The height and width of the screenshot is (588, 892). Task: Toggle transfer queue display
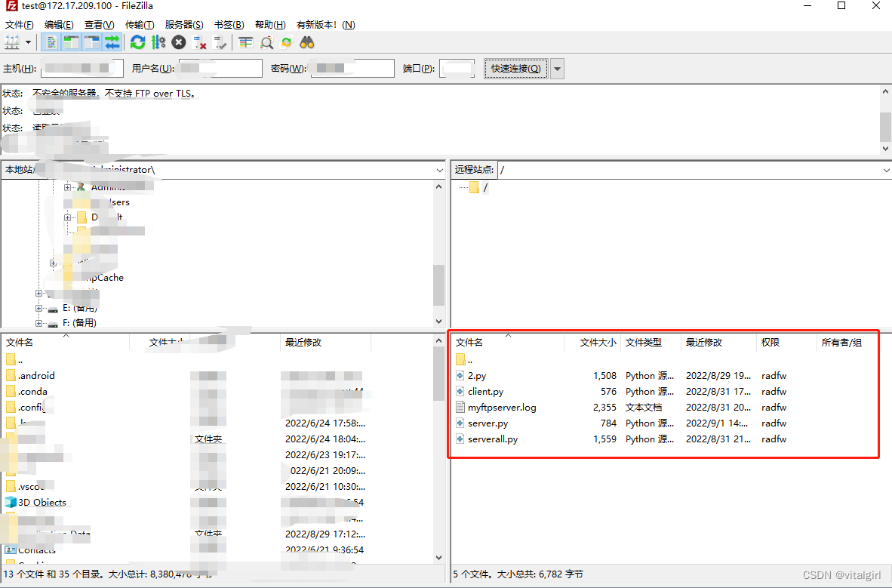[x=112, y=42]
